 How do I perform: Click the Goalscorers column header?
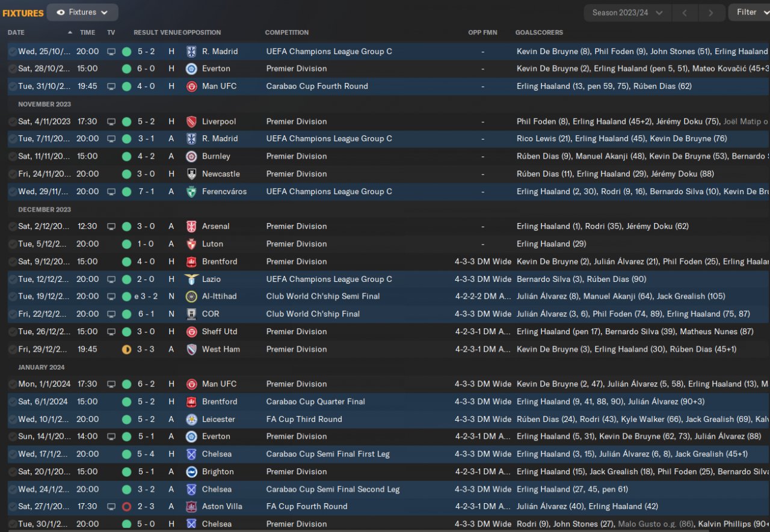coord(539,32)
